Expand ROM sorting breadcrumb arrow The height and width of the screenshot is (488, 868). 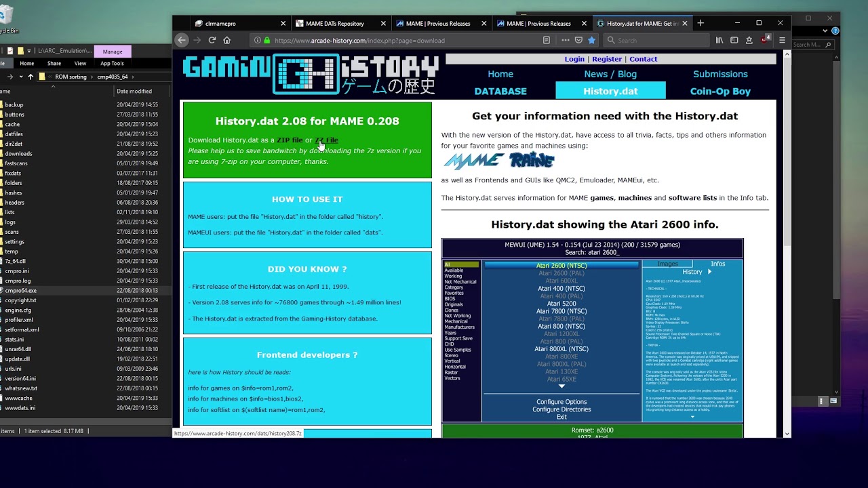pyautogui.click(x=91, y=77)
